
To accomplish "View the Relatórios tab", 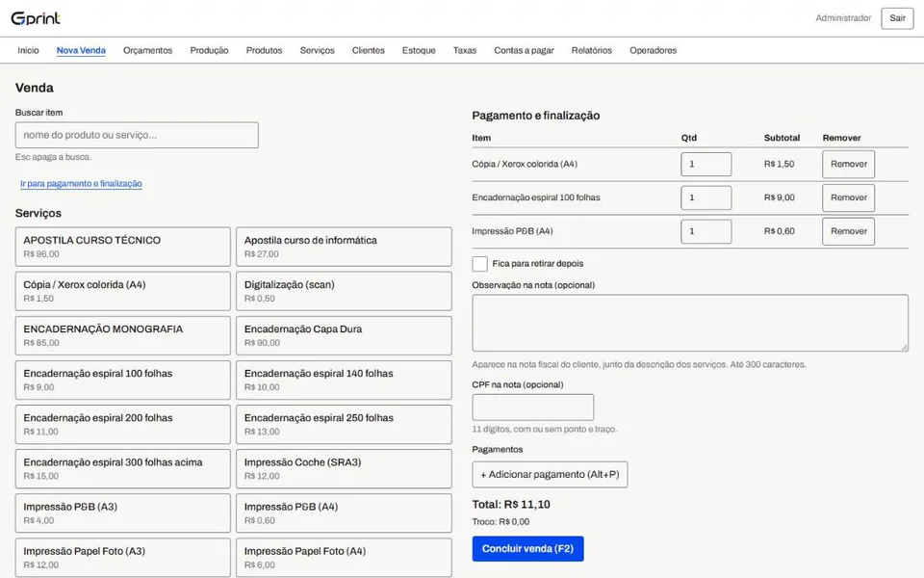I will [592, 51].
